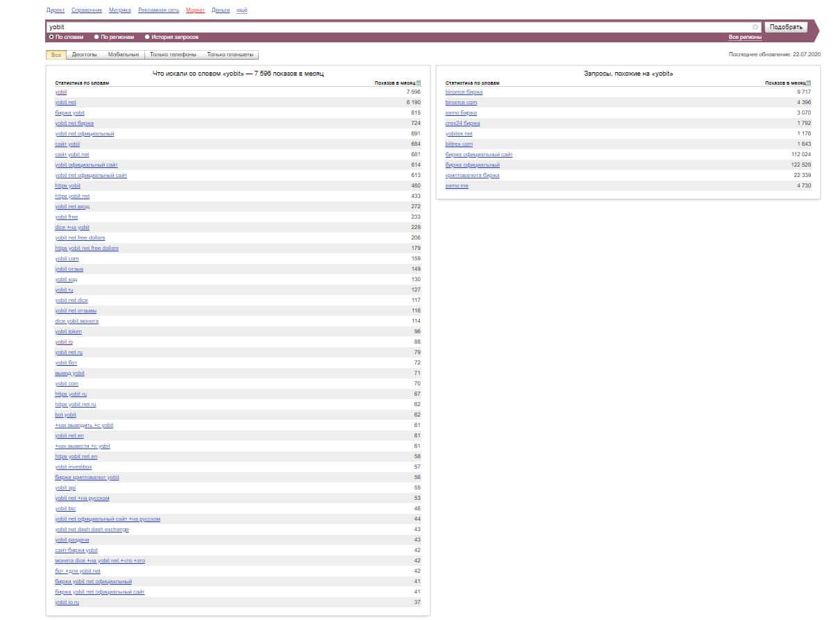Viewport: 840px width, 620px height.
Task: Open the 'yobit net free dollars' query
Action: pos(80,237)
